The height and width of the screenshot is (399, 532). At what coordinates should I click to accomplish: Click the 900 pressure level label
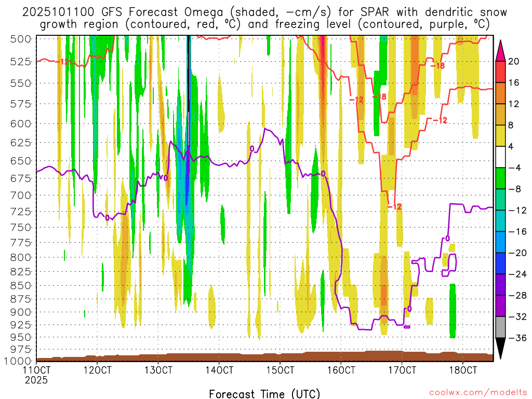point(21,312)
